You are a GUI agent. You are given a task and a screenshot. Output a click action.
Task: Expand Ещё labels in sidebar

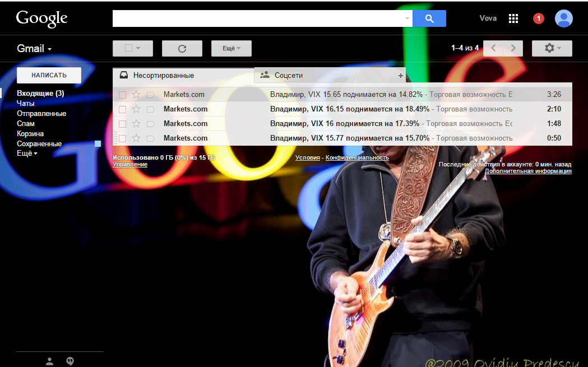27,154
